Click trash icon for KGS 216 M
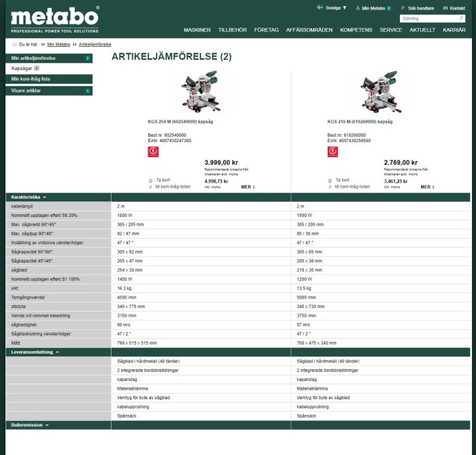Screen dimensions: 476x455 330,181
